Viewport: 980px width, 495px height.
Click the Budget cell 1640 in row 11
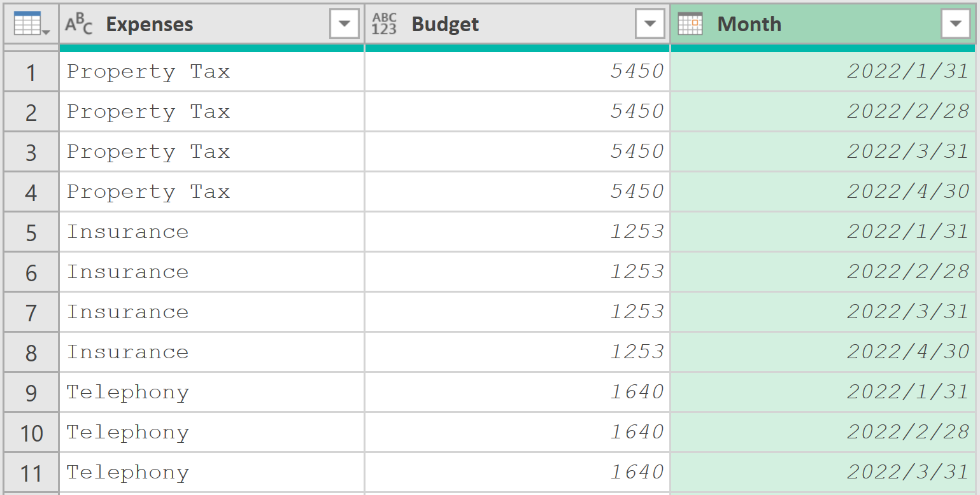(x=518, y=473)
